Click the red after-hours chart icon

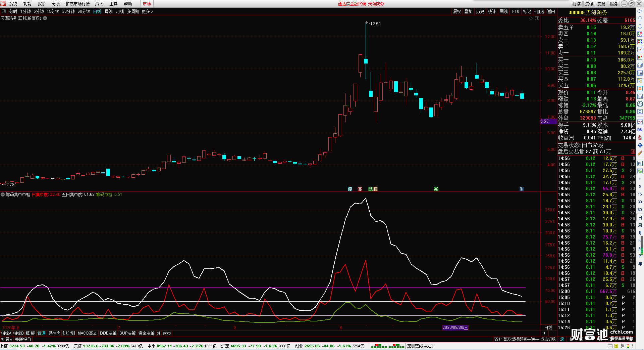point(633,152)
